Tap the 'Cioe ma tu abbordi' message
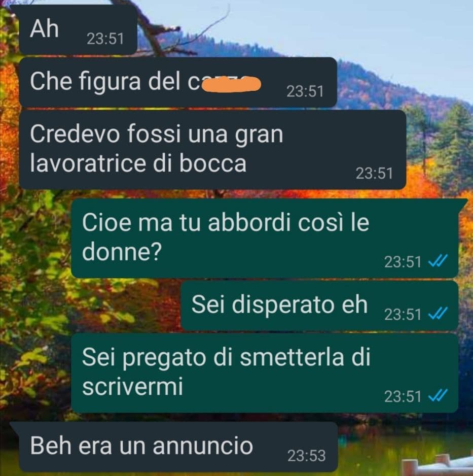Image resolution: width=473 pixels, height=476 pixels. 265,239
